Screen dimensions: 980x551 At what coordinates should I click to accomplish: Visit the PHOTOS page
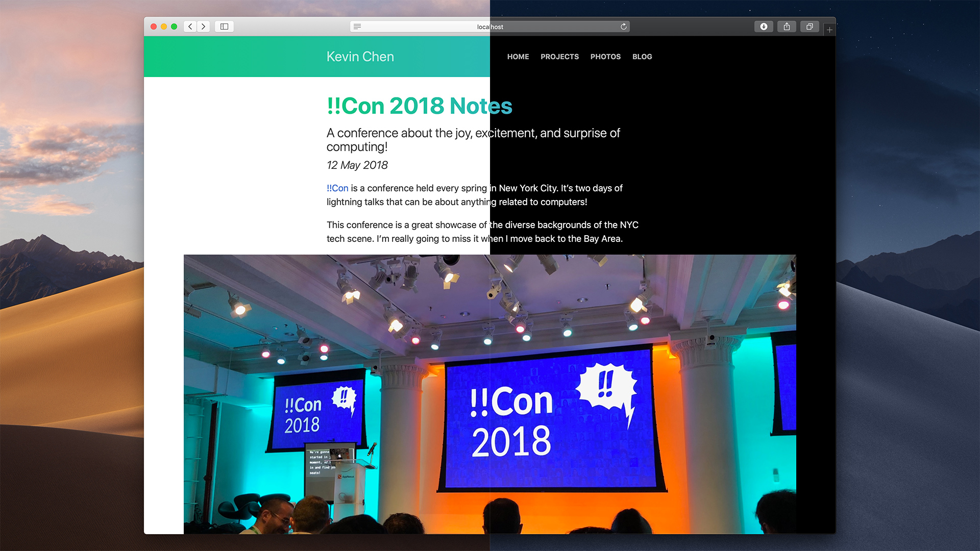click(605, 57)
